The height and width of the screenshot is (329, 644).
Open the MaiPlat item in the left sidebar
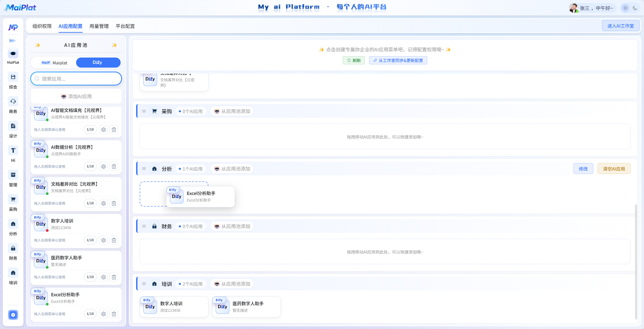[x=13, y=57]
